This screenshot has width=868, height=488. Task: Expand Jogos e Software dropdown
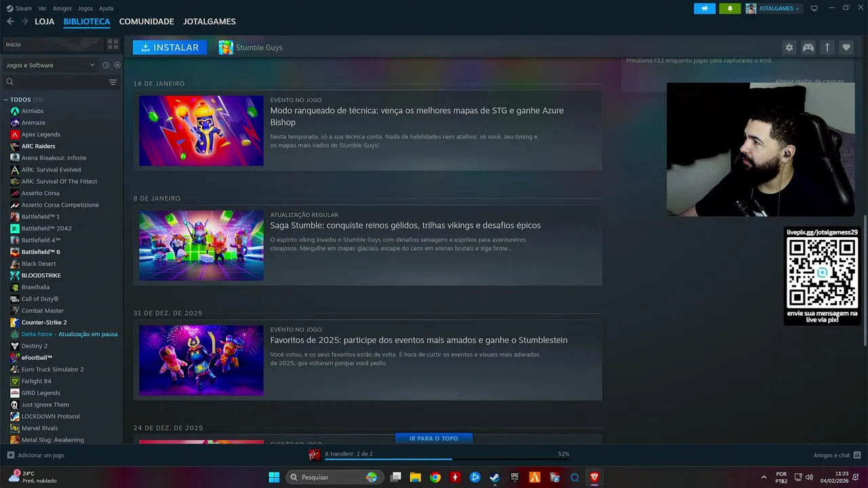pos(51,65)
